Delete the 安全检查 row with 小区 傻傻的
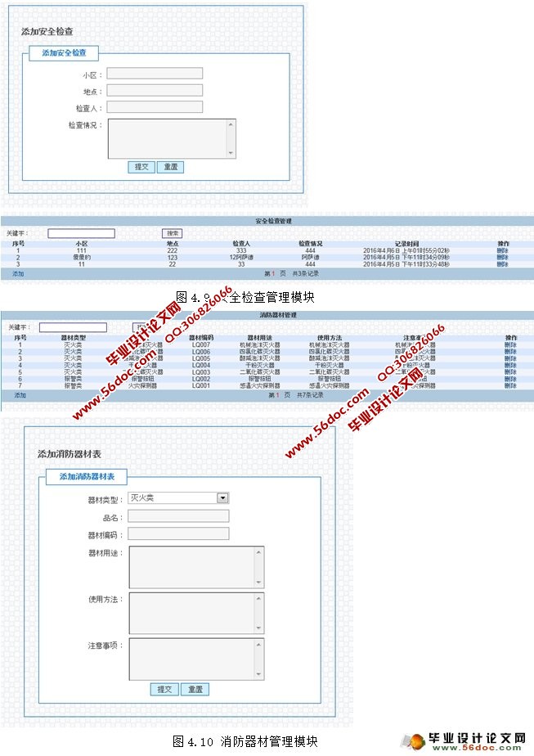The width and height of the screenshot is (534, 756). 503,258
